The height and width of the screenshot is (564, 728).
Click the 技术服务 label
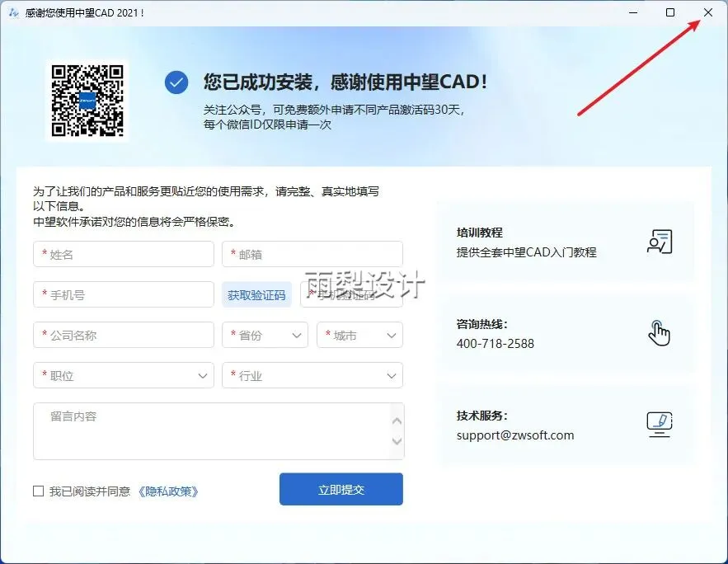click(482, 416)
